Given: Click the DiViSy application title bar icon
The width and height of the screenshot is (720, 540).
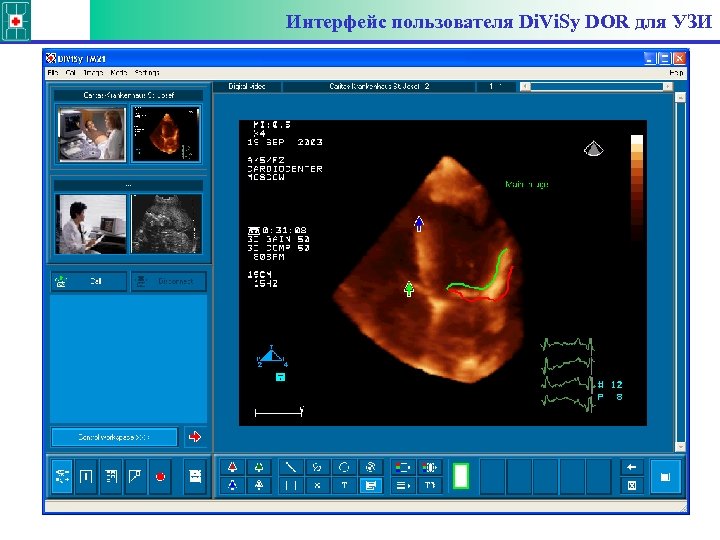Looking at the screenshot, I should (51, 58).
